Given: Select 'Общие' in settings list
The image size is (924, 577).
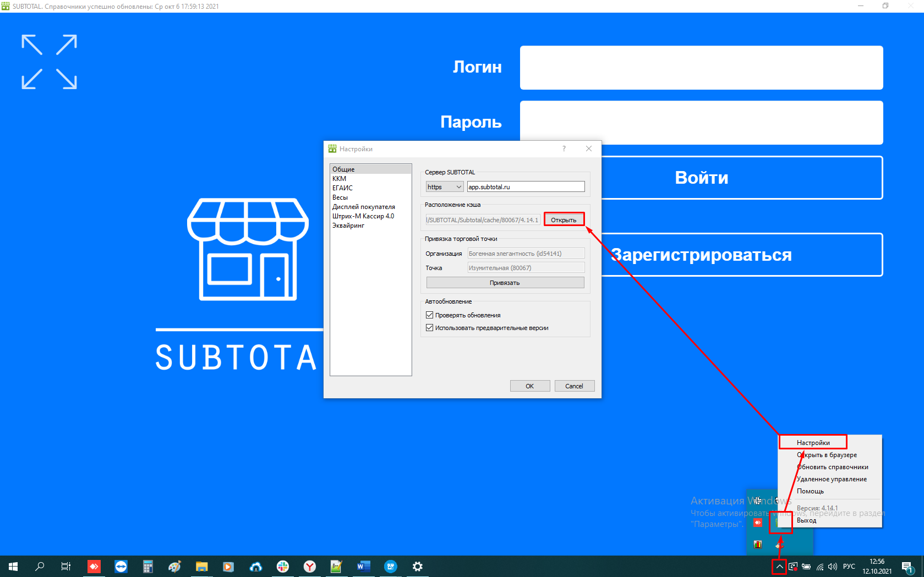Looking at the screenshot, I should (x=370, y=169).
